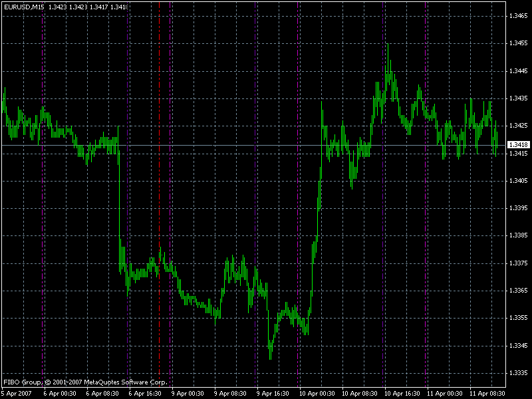This screenshot has height=399, width=532.
Task: Click the 5 Apr 2007 date label
Action: (x=16, y=394)
